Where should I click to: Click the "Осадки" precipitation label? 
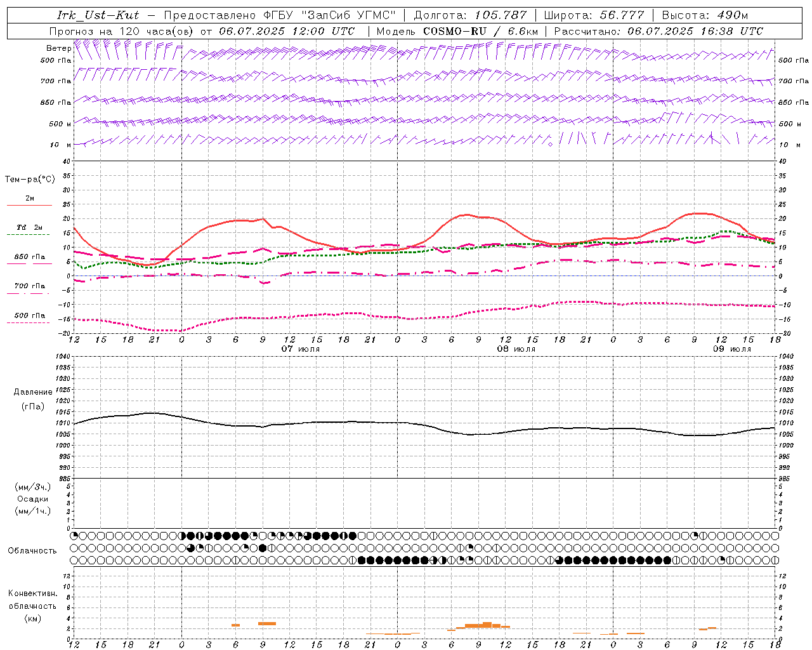coord(33,499)
